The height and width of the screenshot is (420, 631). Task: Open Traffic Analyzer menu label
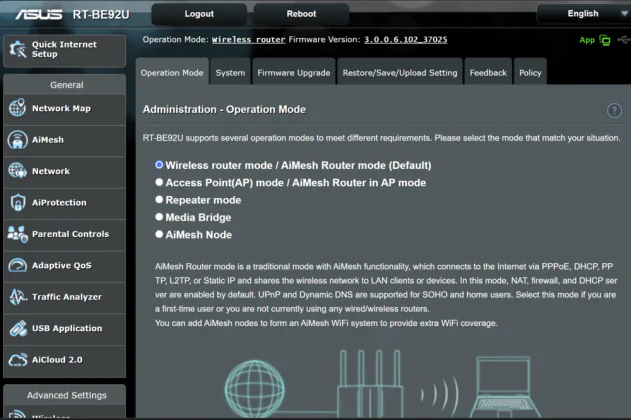pyautogui.click(x=67, y=297)
